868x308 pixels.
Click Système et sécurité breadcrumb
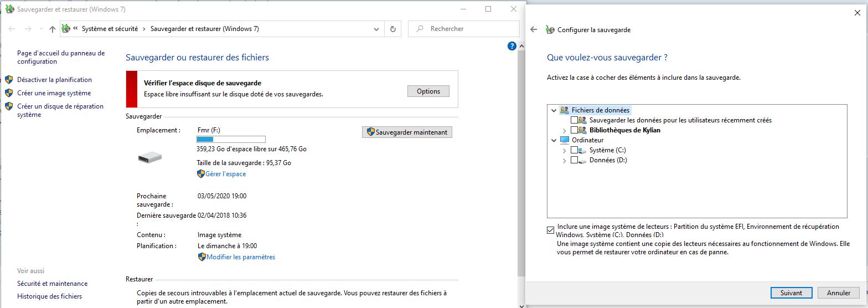tap(110, 29)
